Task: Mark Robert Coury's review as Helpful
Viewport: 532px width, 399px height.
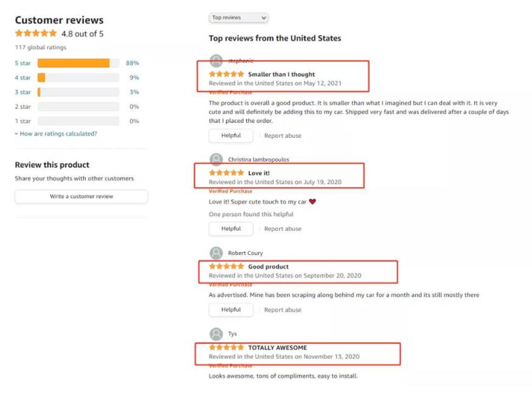Action: tap(231, 310)
